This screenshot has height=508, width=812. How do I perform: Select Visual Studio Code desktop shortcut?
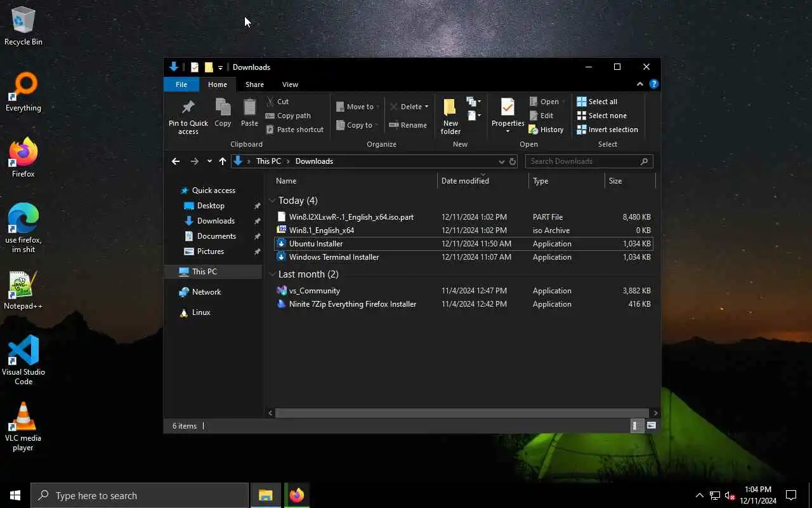pyautogui.click(x=23, y=360)
